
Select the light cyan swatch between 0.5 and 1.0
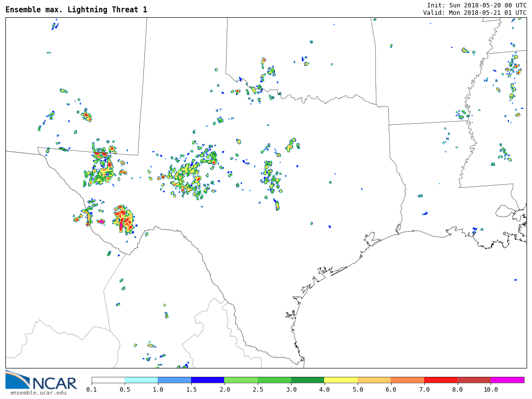click(141, 380)
